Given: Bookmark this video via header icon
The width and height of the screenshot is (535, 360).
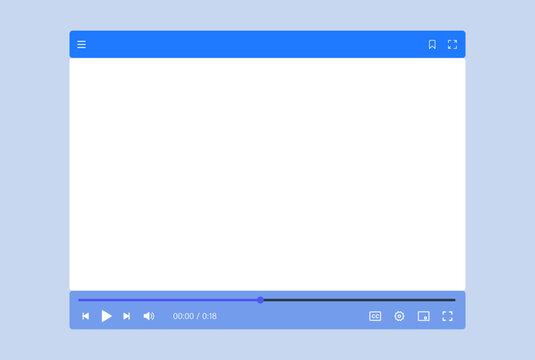Looking at the screenshot, I should 432,44.
